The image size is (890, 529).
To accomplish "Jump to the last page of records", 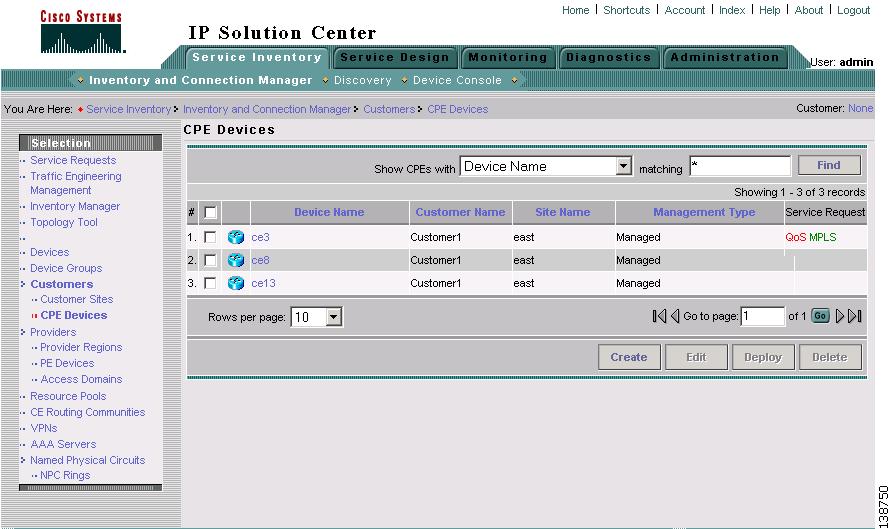I will 855,316.
